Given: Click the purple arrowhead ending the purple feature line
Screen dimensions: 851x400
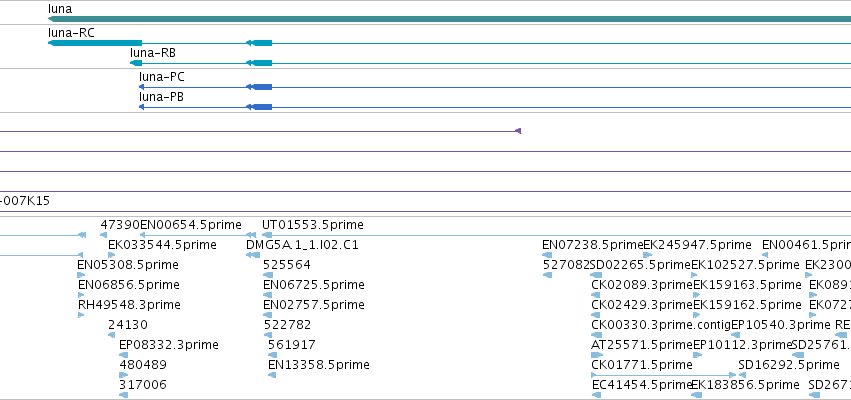Looking at the screenshot, I should [x=518, y=131].
